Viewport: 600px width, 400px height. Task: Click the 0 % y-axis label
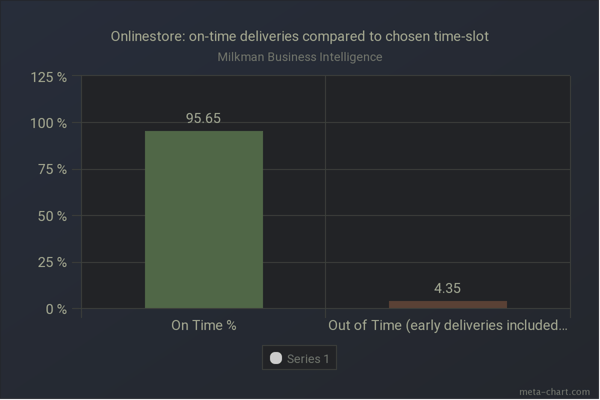pos(56,309)
